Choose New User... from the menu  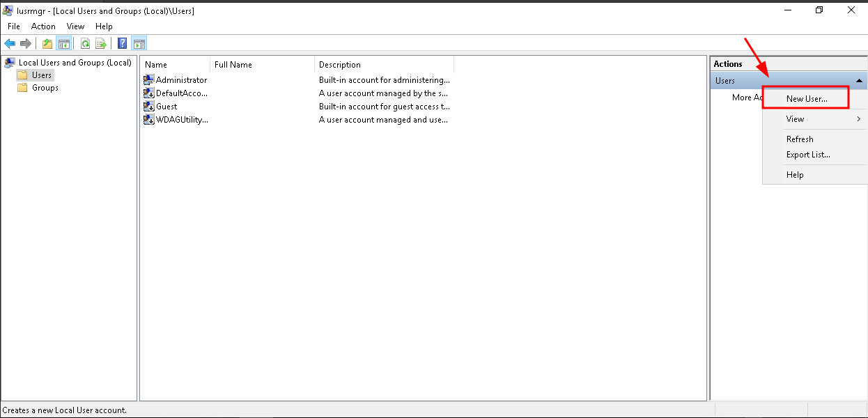(807, 99)
